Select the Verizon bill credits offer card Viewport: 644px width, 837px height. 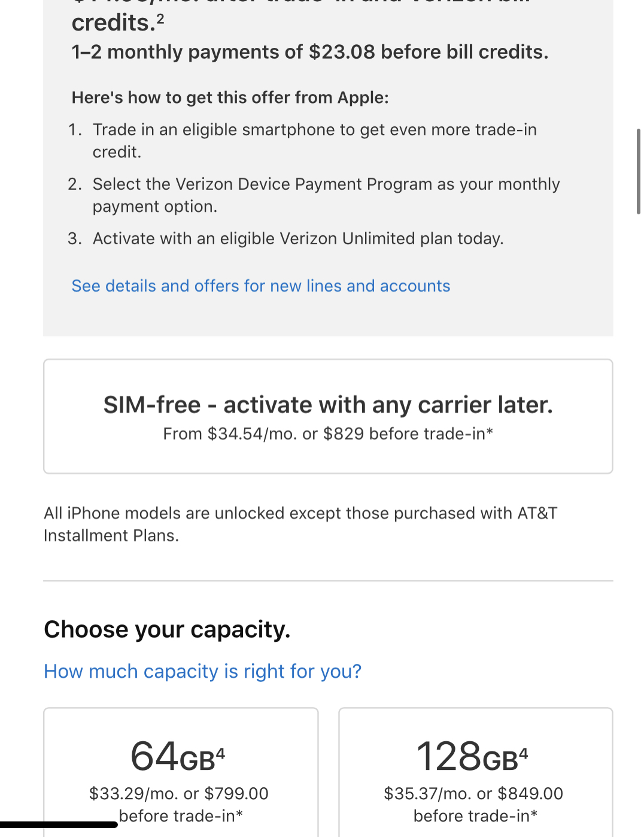click(328, 168)
